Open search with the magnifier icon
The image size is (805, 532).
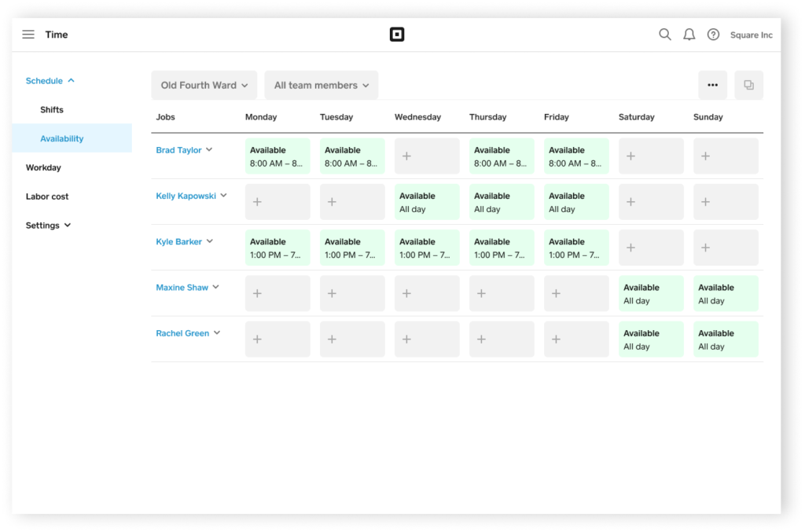click(x=664, y=35)
